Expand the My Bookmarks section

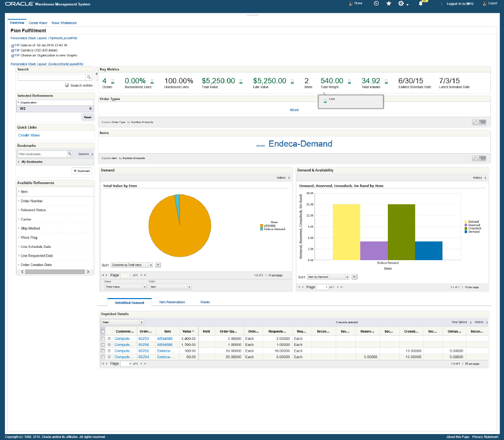click(x=31, y=162)
